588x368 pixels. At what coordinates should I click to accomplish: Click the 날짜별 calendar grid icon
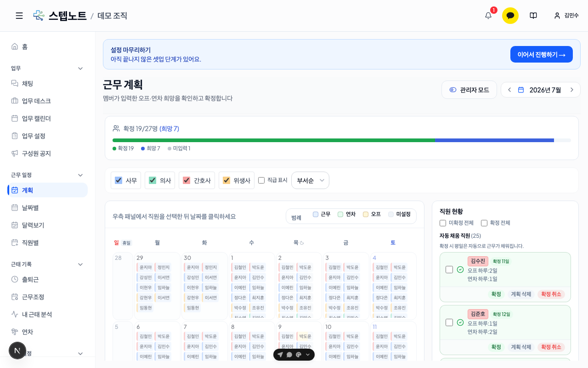pyautogui.click(x=15, y=207)
